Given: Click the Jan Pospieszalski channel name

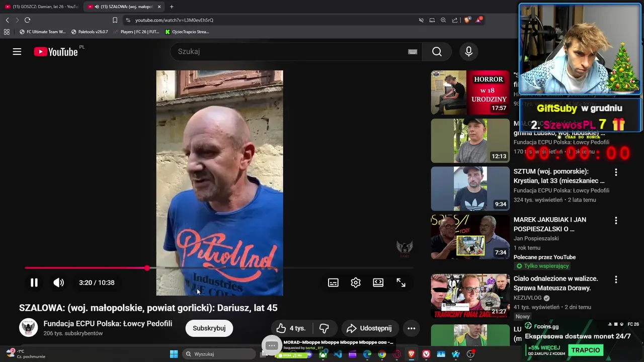Looking at the screenshot, I should click(536, 238).
